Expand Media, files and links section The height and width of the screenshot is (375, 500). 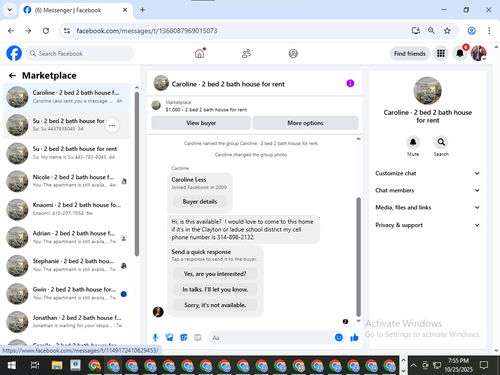pos(427,207)
